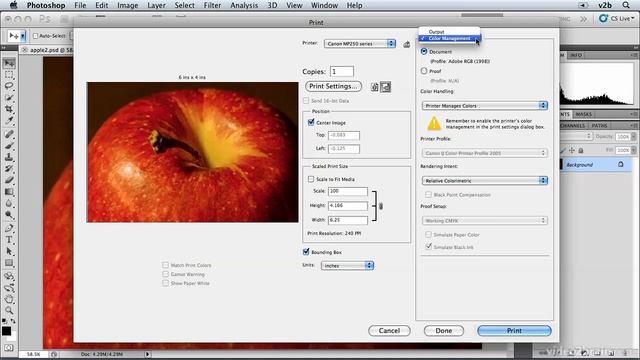Set portrait orientation icon

pos(375,87)
